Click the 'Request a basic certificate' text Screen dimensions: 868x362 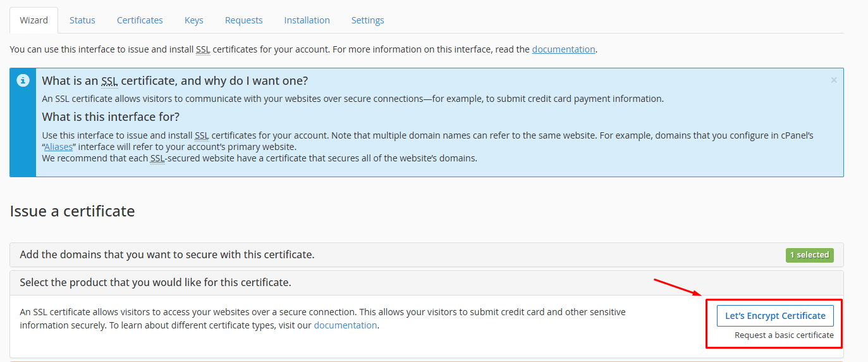pos(784,335)
